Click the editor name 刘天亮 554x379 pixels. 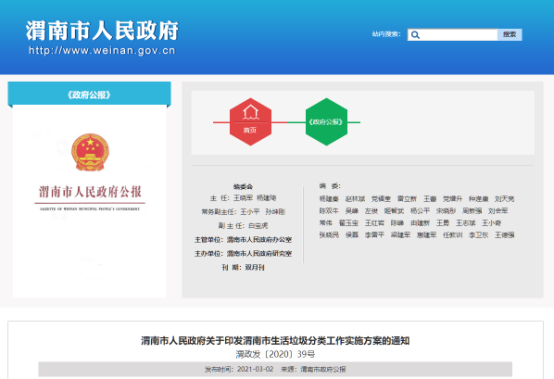tap(504, 199)
